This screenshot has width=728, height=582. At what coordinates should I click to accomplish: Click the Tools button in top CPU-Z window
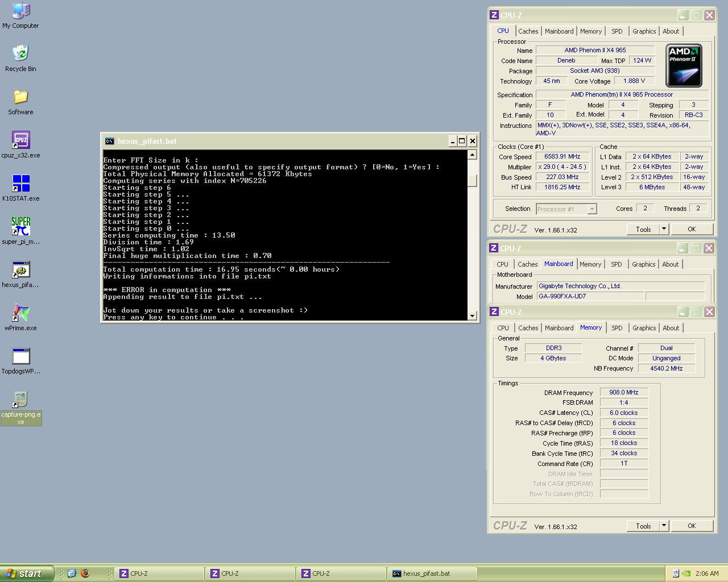point(643,229)
